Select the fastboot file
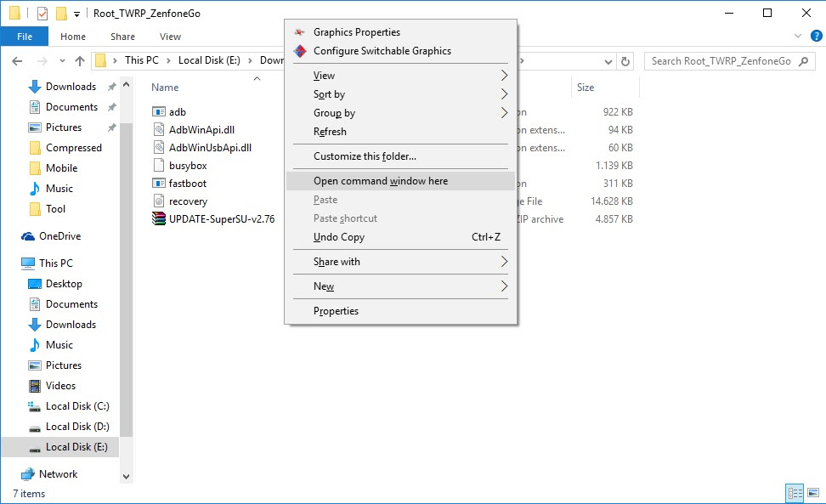 [x=187, y=184]
